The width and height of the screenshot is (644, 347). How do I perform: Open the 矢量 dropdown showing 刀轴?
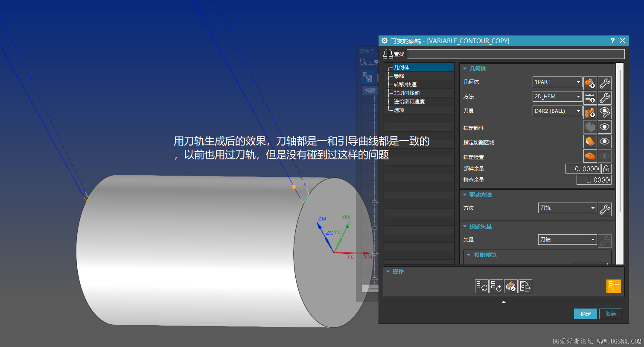pos(567,240)
